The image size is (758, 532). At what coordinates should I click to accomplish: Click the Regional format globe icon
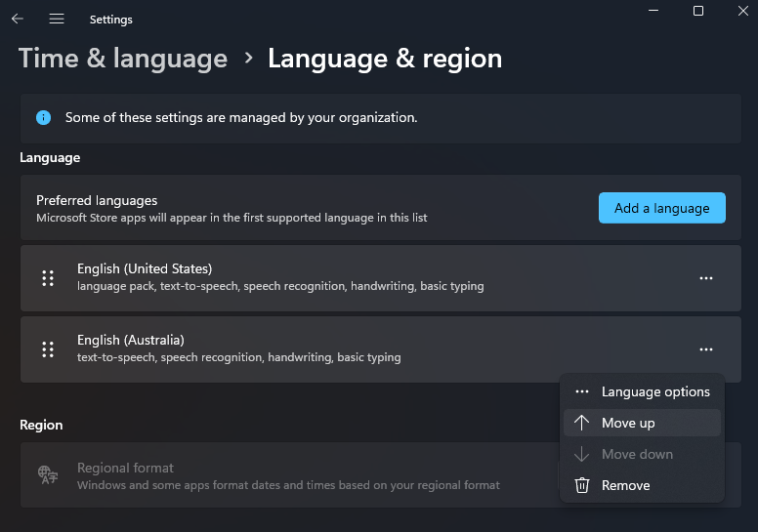[48, 474]
